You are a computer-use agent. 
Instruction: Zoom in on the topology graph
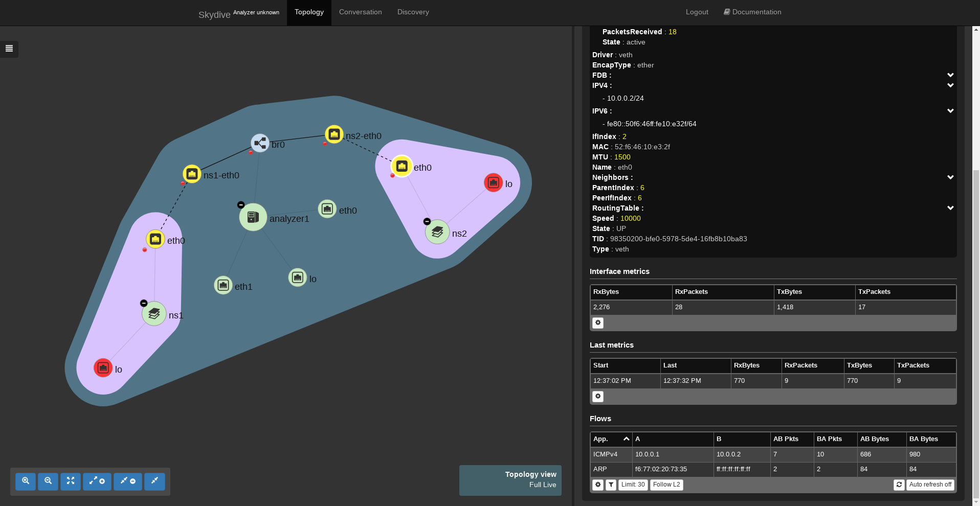[26, 481]
